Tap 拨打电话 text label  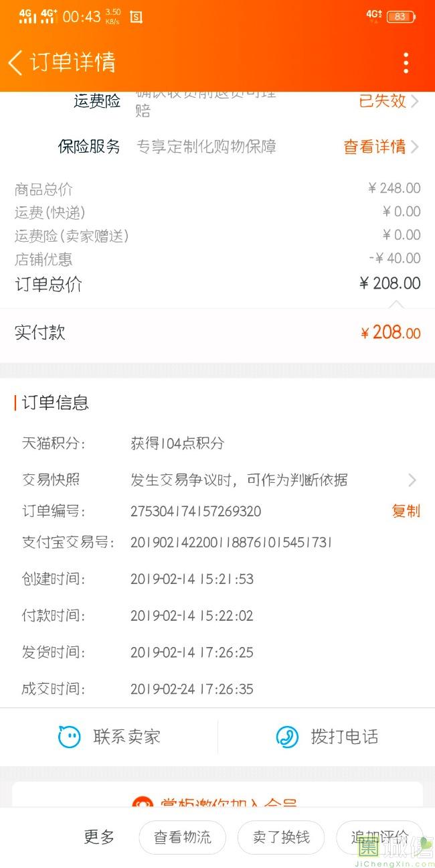click(x=345, y=737)
